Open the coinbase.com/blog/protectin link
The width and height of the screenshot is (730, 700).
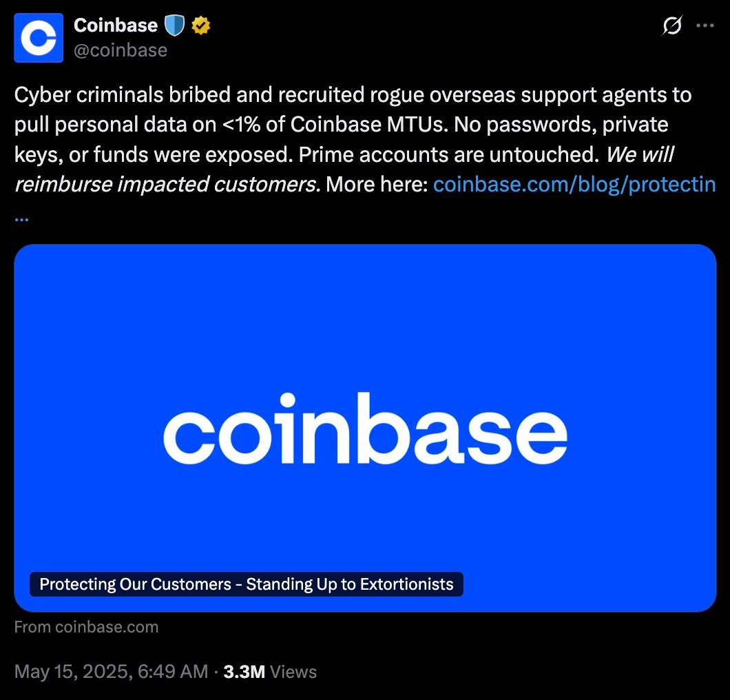[574, 184]
